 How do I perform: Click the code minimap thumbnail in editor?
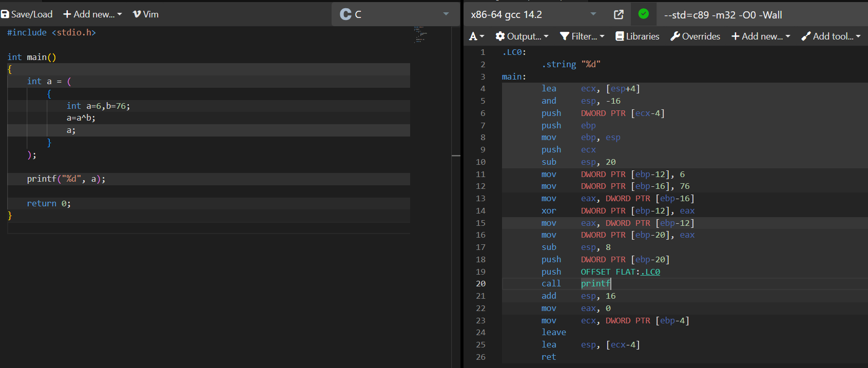[x=420, y=34]
